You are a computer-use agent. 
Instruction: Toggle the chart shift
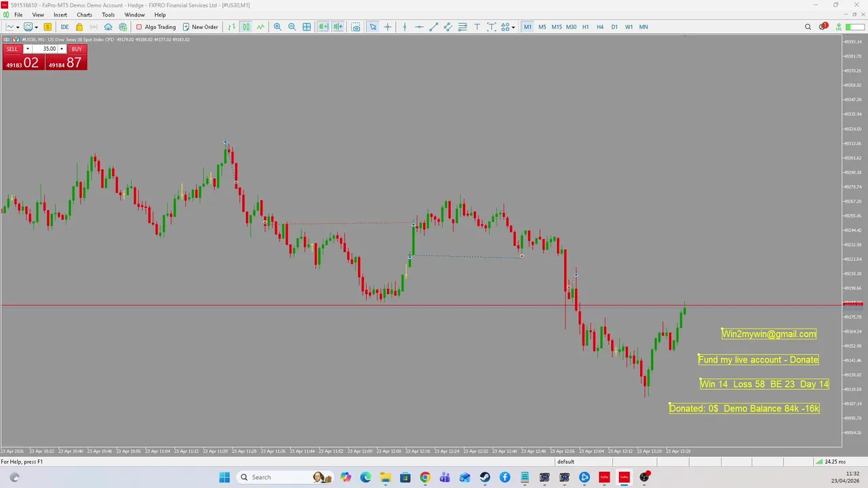pyautogui.click(x=338, y=27)
